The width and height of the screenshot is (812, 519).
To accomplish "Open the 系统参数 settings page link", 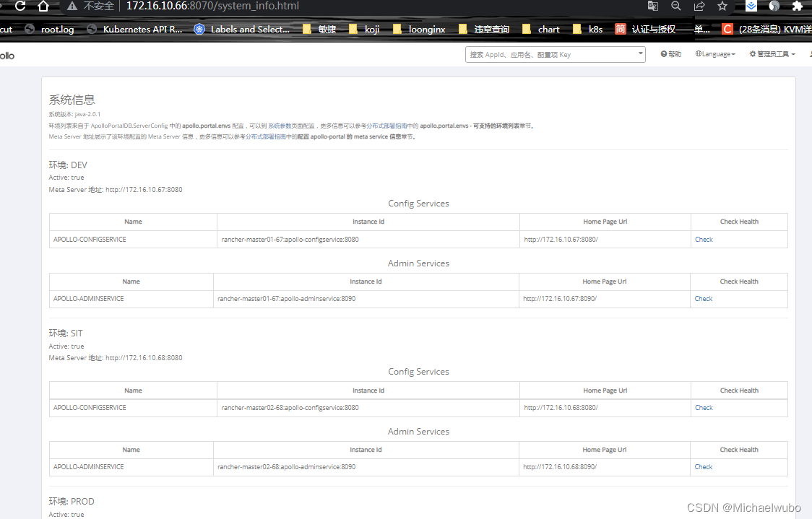I will (279, 126).
